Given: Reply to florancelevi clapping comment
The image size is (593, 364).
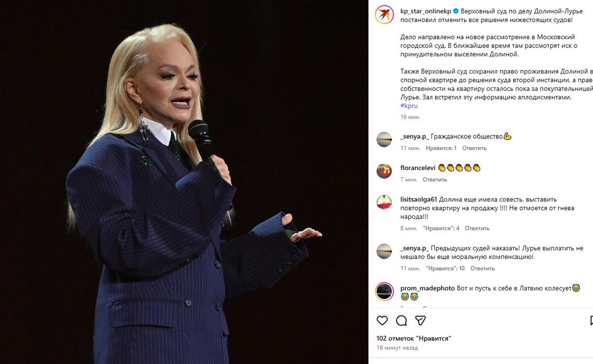Looking at the screenshot, I should coord(435,180).
